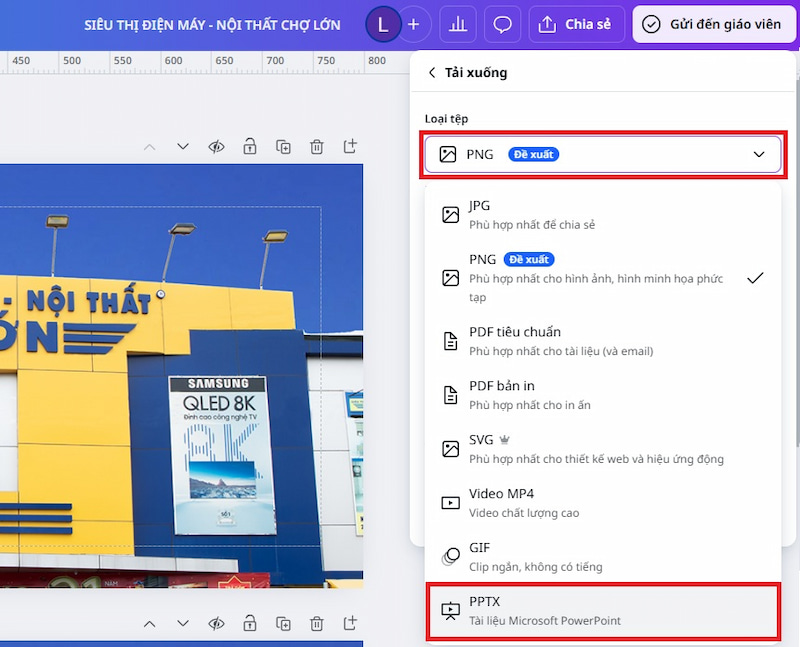The width and height of the screenshot is (800, 647).
Task: Lock the store photo page
Action: [249, 147]
